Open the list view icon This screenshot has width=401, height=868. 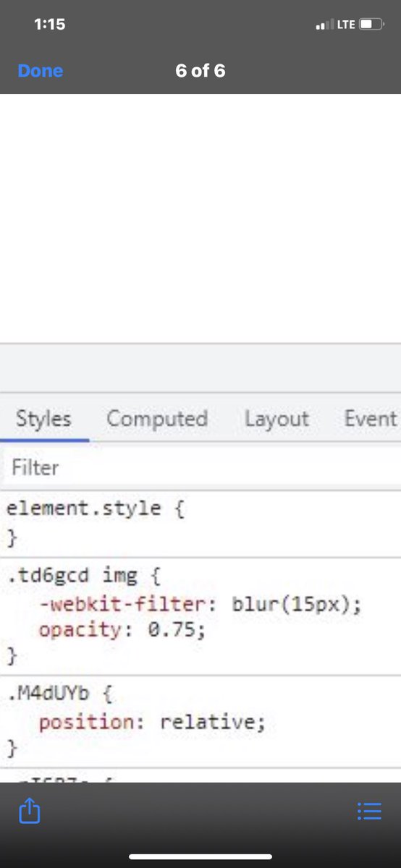pyautogui.click(x=370, y=812)
